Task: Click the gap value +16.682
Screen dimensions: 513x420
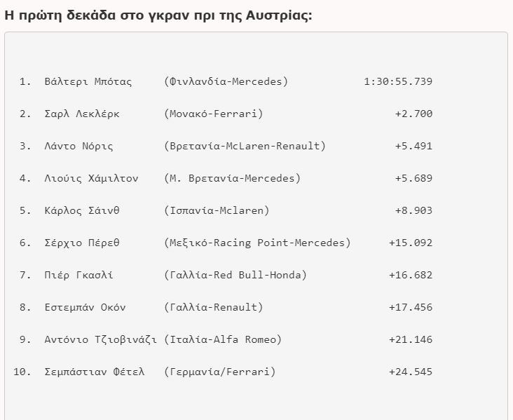Action: [x=411, y=275]
